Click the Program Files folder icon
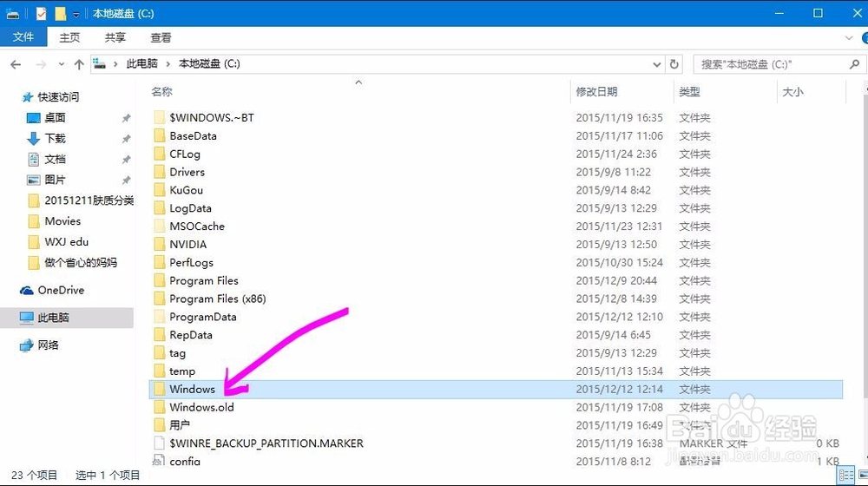 point(160,280)
